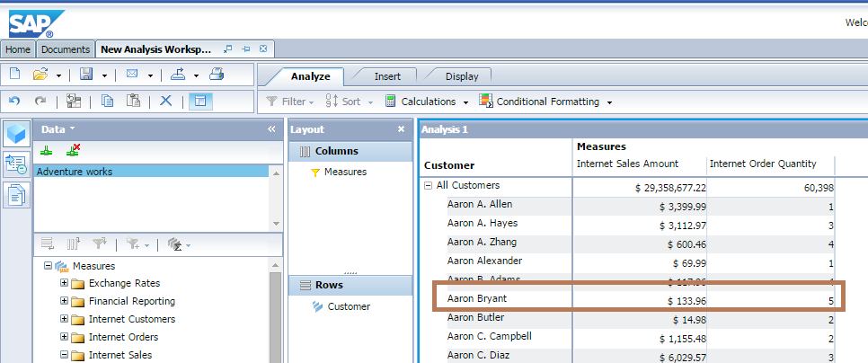
Task: Click the Save floppy disk icon
Action: (x=86, y=75)
